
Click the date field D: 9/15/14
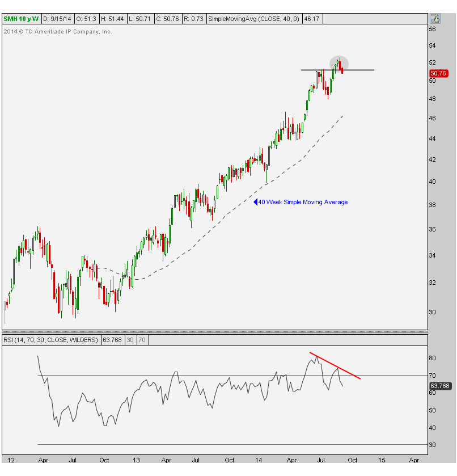[x=57, y=19]
